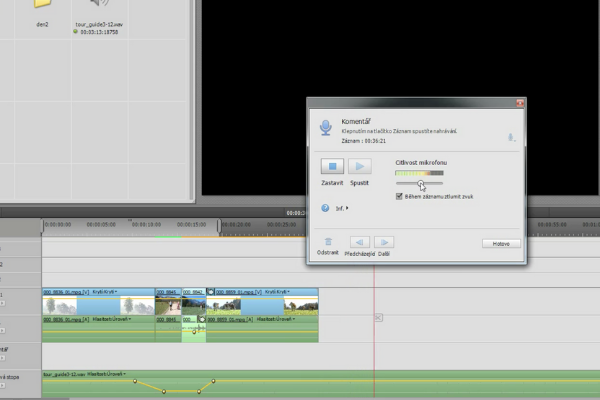Click timeline ruler at 00:00:55:00
Image resolution: width=600 pixels, height=400 pixels.
(552, 225)
